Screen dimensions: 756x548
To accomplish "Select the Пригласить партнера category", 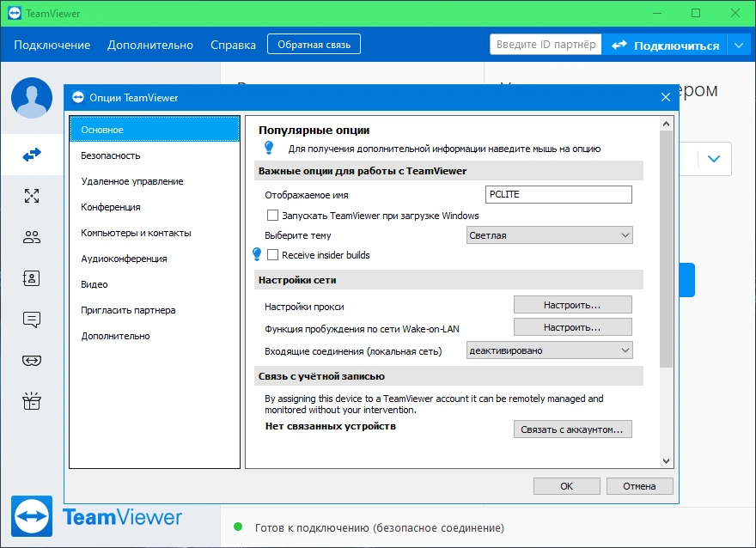I will (x=155, y=310).
